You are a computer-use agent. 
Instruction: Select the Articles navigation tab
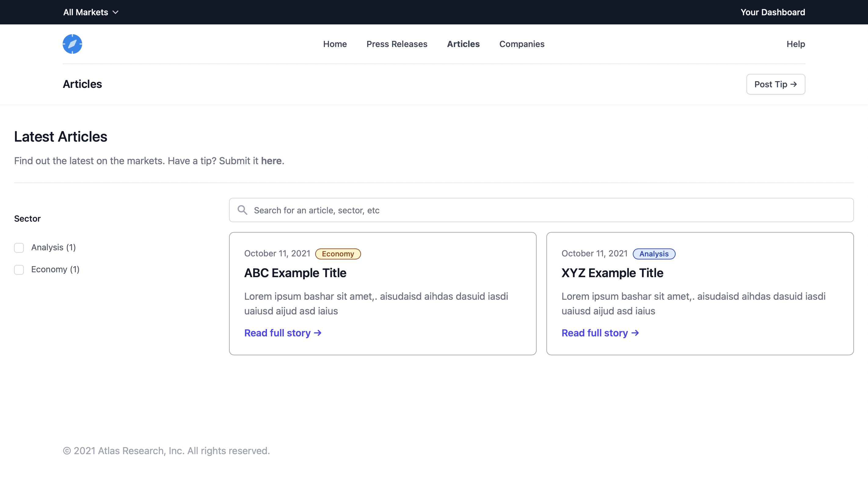463,44
